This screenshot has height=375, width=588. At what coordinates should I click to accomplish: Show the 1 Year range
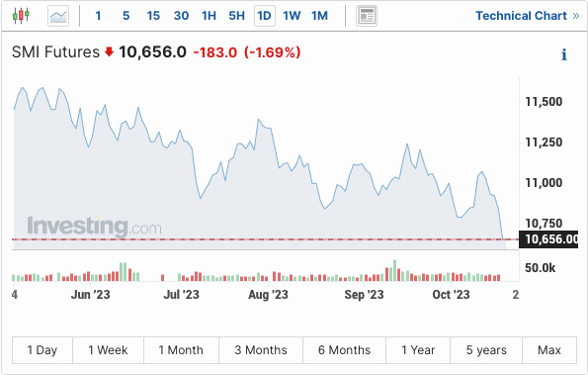click(x=418, y=350)
